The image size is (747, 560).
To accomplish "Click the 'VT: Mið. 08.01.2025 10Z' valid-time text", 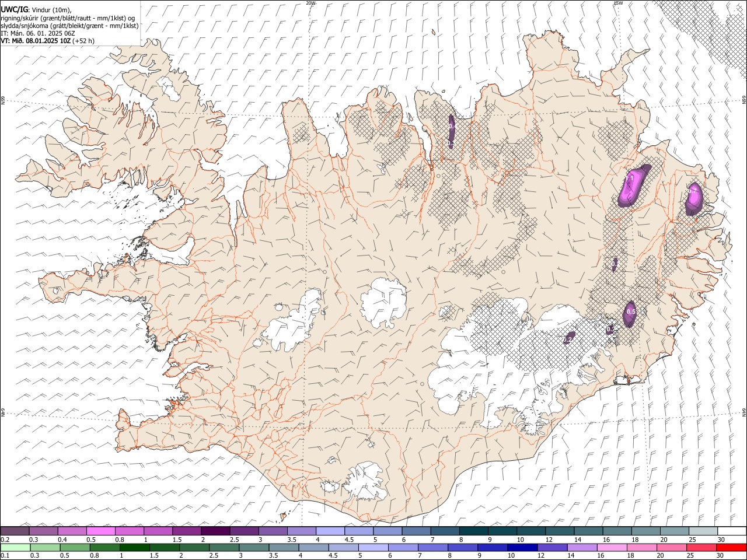I will (36, 41).
